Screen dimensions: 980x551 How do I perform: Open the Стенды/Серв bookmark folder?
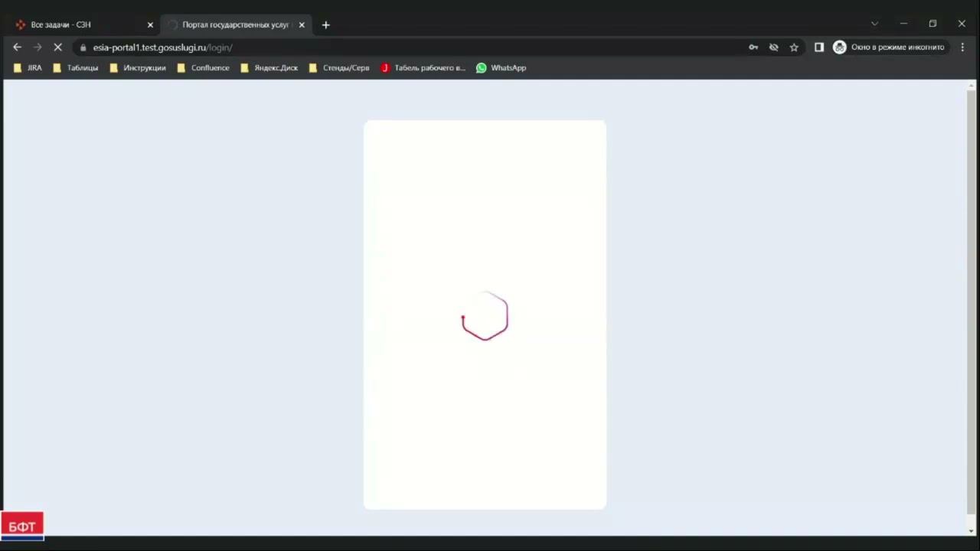338,68
